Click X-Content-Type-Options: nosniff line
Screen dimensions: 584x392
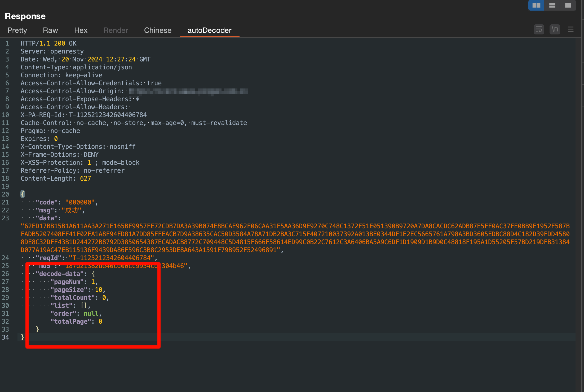click(x=78, y=146)
